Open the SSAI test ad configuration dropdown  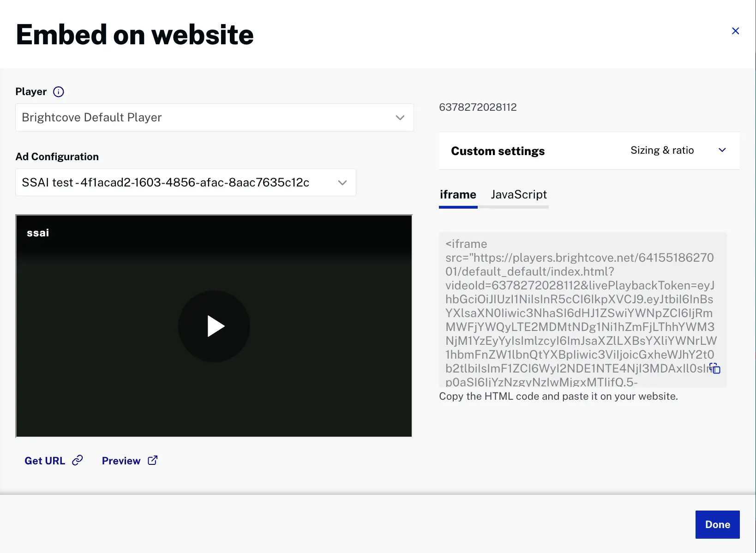pos(185,182)
